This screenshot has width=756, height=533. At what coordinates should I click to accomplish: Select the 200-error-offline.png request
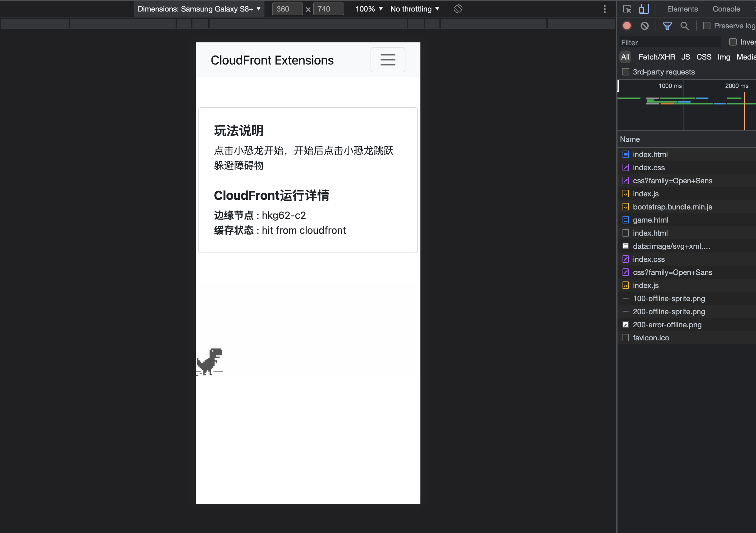pos(687,325)
